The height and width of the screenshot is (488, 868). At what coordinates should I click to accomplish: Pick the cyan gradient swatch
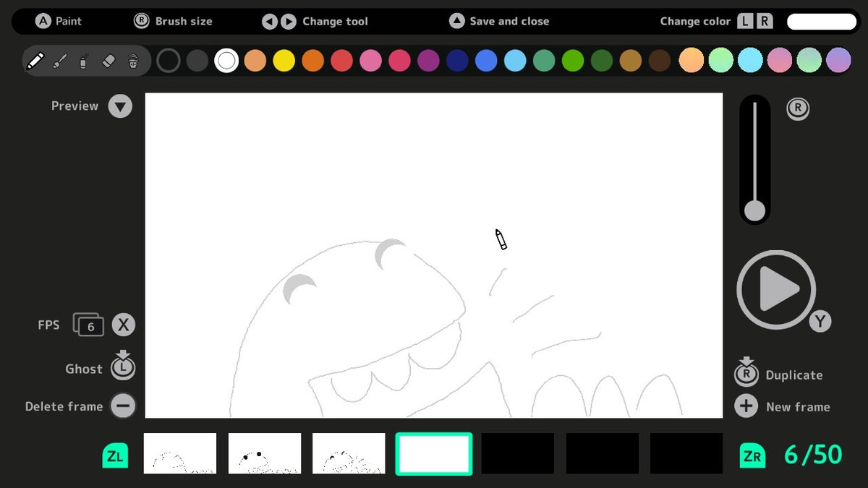(751, 60)
